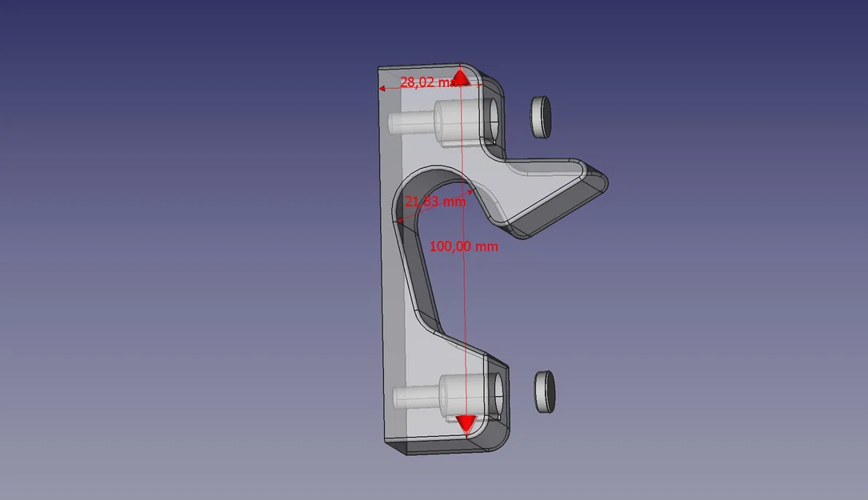868x500 pixels.
Task: Click the tip of the lower pin
Action: click(x=398, y=394)
